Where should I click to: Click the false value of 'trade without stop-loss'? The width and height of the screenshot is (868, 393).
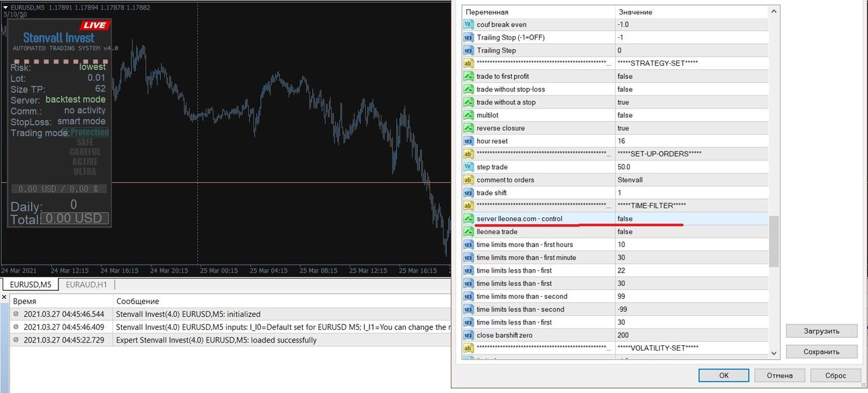[x=625, y=89]
